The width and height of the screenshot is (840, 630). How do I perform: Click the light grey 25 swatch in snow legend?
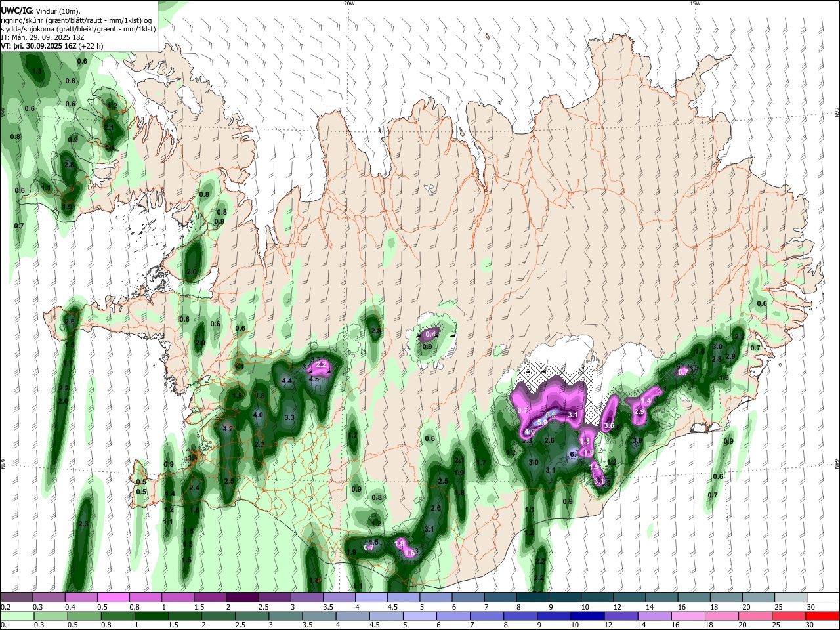[791, 598]
